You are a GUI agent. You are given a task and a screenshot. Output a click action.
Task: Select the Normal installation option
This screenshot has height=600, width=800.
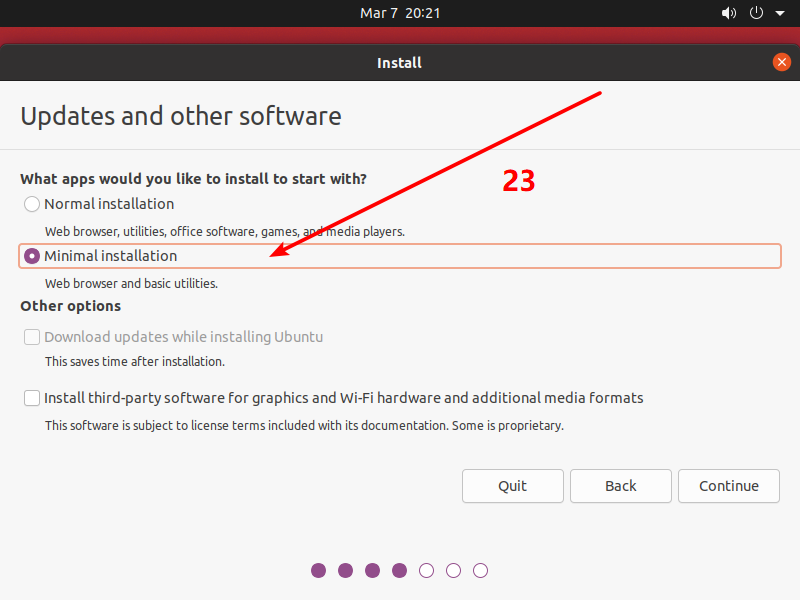coord(31,204)
